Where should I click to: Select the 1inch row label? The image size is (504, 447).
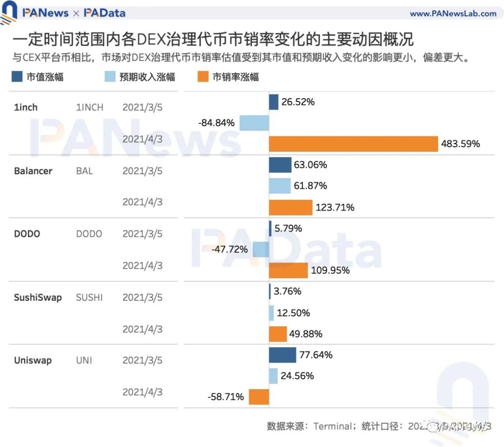point(26,107)
